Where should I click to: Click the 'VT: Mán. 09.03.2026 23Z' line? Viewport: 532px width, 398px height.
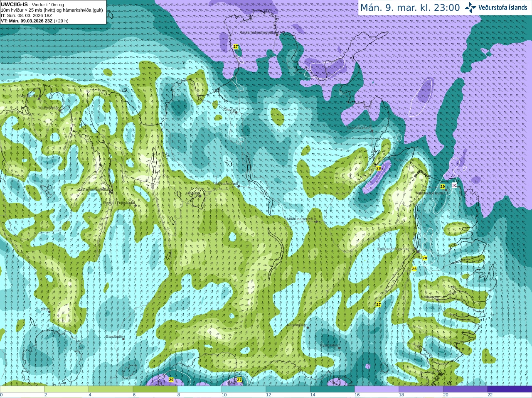click(27, 21)
